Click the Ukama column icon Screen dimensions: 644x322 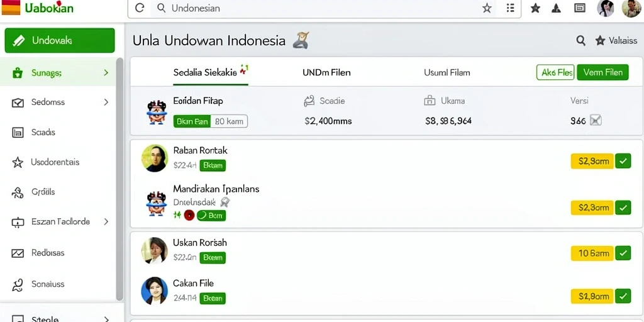(x=430, y=101)
